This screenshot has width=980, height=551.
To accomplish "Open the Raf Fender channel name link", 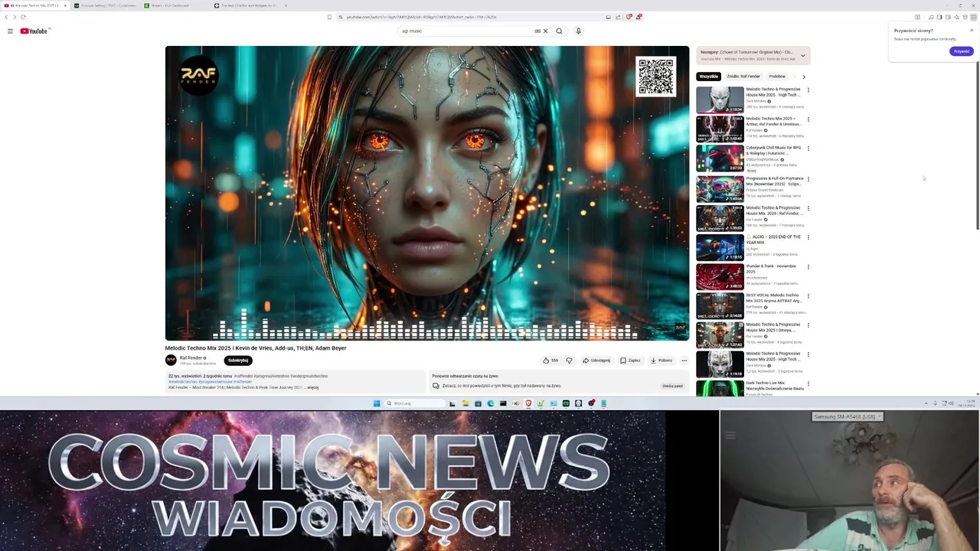I will tap(191, 358).
